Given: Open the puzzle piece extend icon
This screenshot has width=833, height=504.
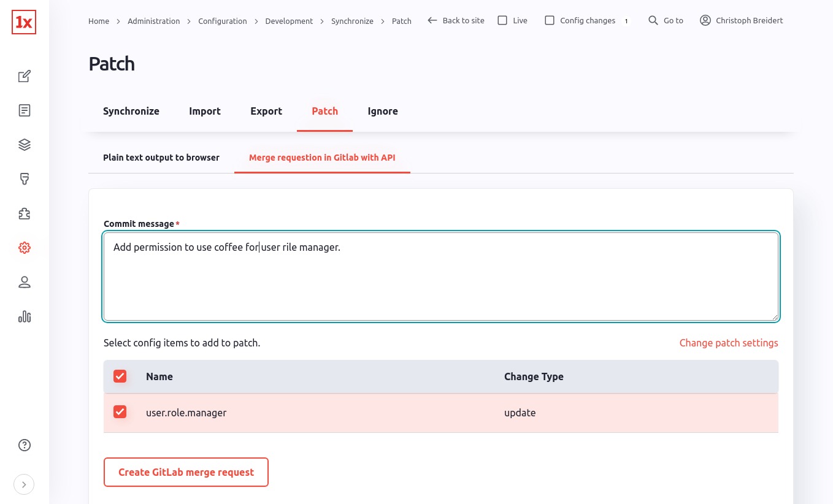Looking at the screenshot, I should 25,214.
